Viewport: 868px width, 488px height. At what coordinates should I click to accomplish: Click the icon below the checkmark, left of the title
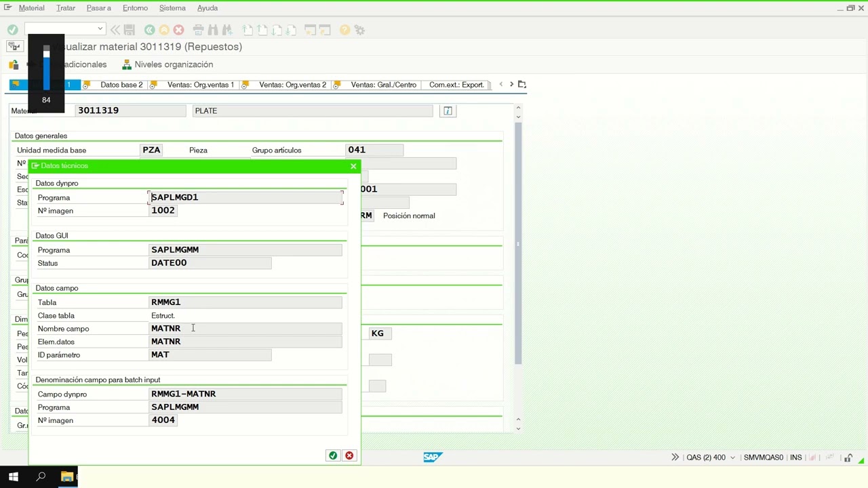[x=14, y=47]
